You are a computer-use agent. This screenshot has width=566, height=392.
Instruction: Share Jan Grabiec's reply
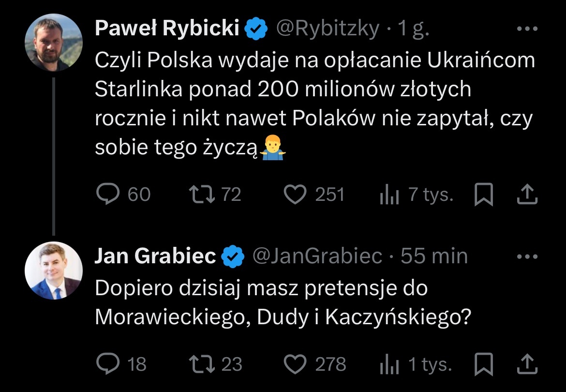[527, 364]
